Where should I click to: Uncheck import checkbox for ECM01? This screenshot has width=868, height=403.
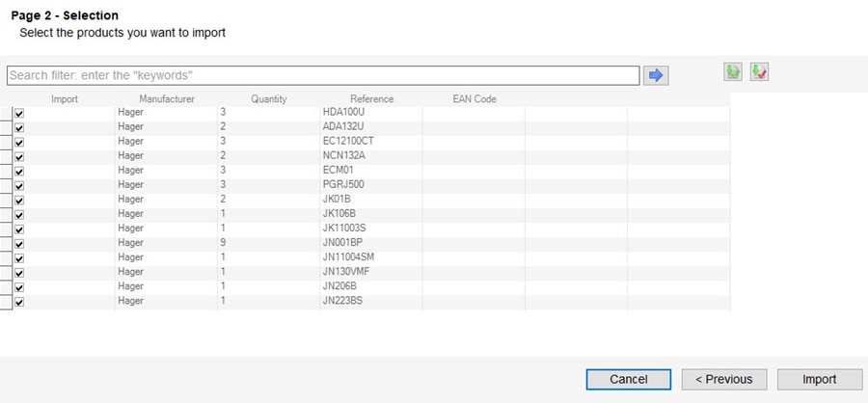pos(19,171)
